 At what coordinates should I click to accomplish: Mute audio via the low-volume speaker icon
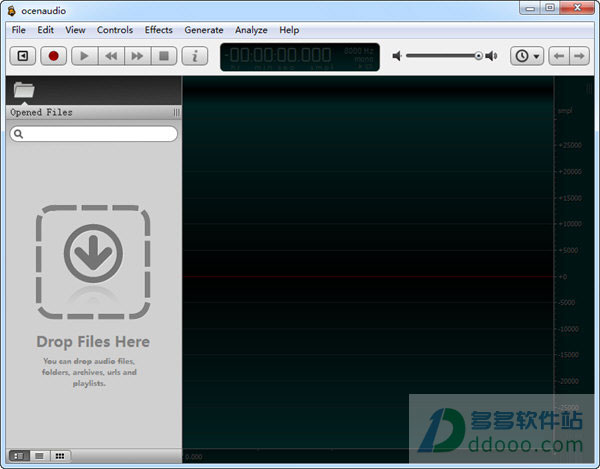click(397, 56)
